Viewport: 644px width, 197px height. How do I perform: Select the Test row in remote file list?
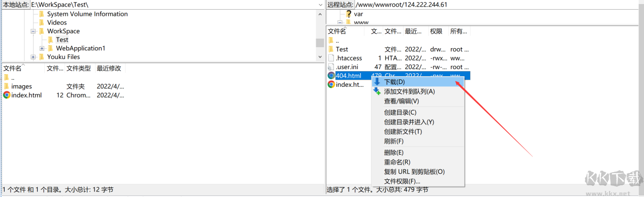[x=398, y=49]
